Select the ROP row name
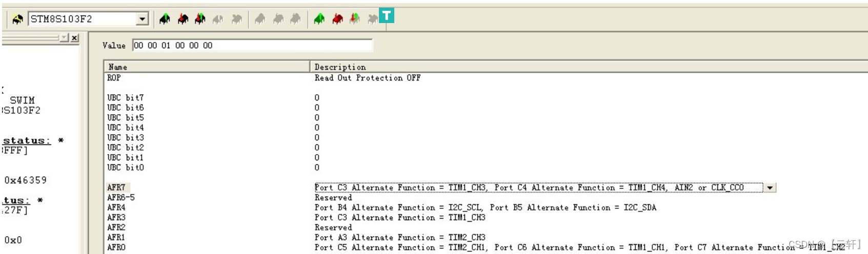 tap(114, 78)
